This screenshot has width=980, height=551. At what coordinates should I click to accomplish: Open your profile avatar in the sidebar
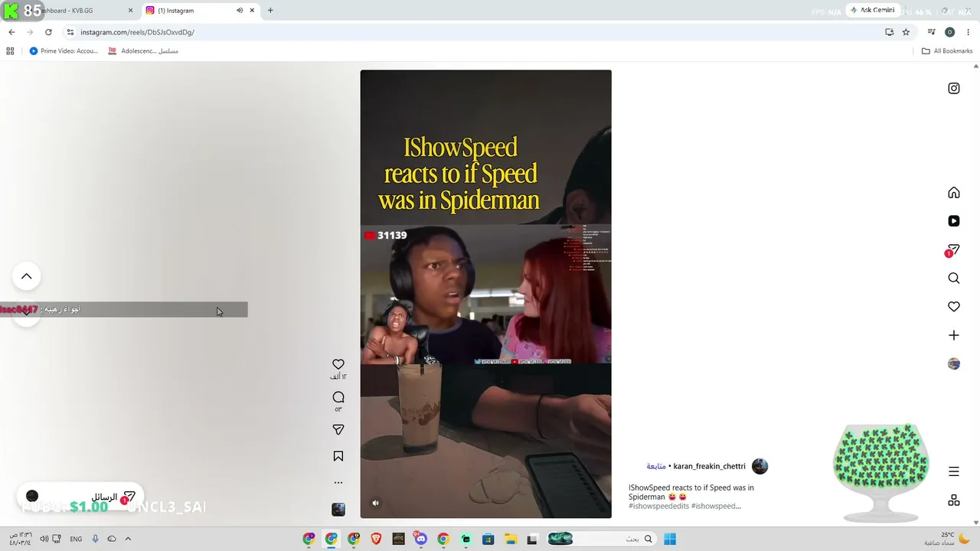(954, 364)
